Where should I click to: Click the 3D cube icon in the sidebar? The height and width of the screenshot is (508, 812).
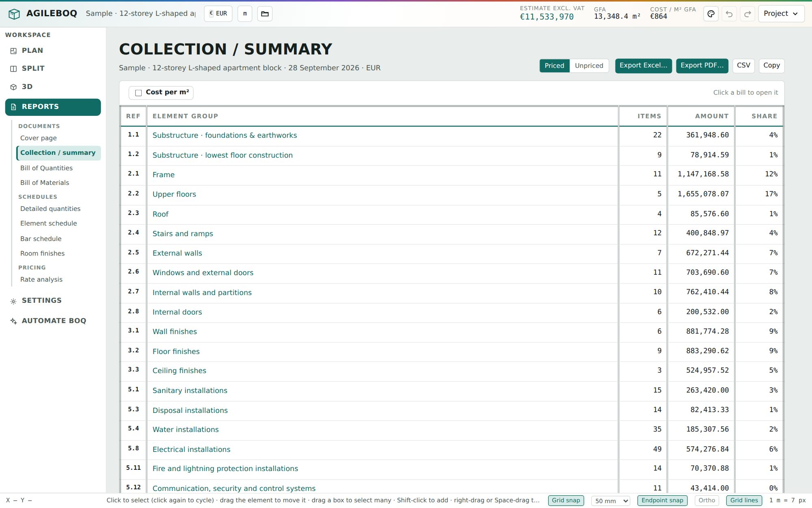pyautogui.click(x=13, y=87)
